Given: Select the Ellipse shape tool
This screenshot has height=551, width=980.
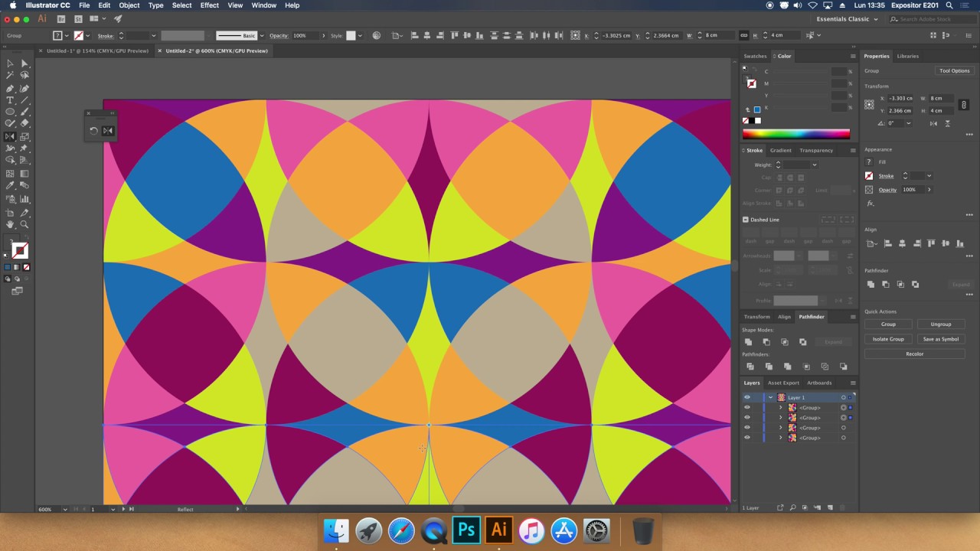Looking at the screenshot, I should coord(10,112).
